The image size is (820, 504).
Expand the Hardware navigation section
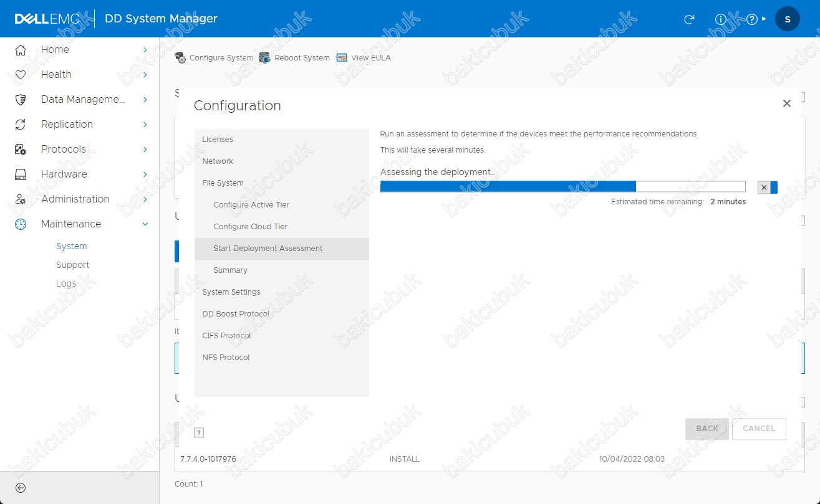[81, 174]
